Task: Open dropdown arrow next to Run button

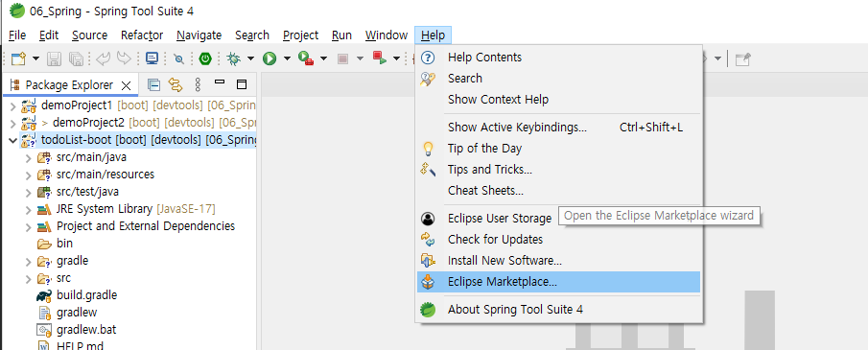Action: coord(287,58)
